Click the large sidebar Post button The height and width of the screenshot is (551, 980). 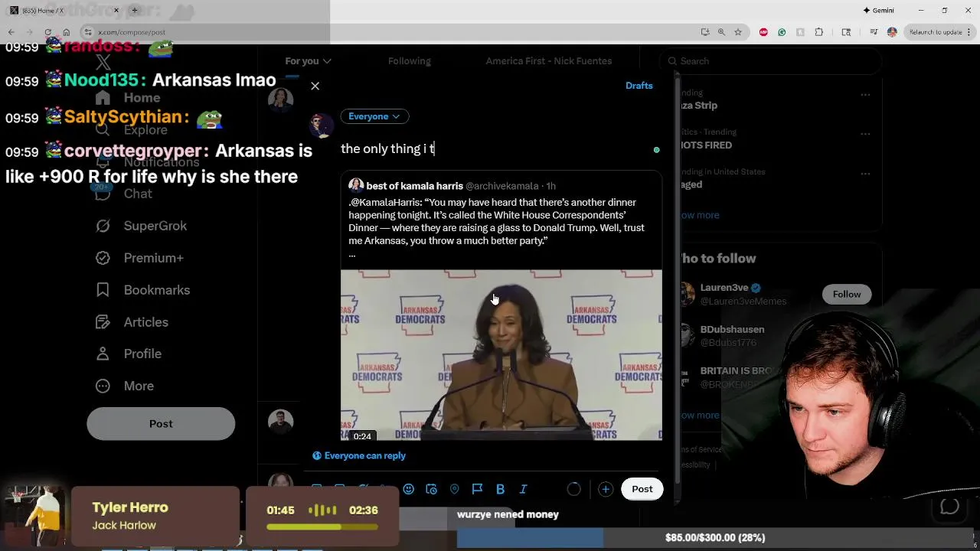[161, 424]
